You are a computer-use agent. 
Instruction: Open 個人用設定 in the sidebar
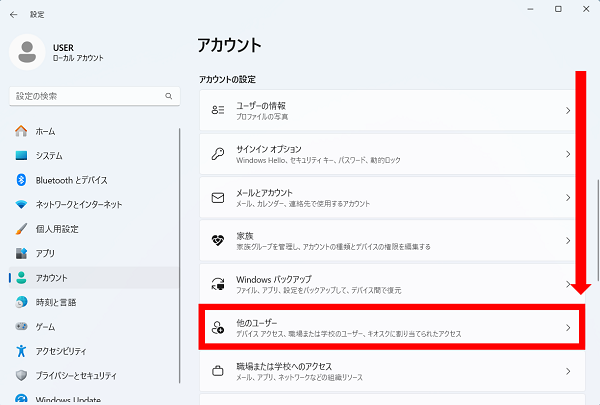coord(94,229)
